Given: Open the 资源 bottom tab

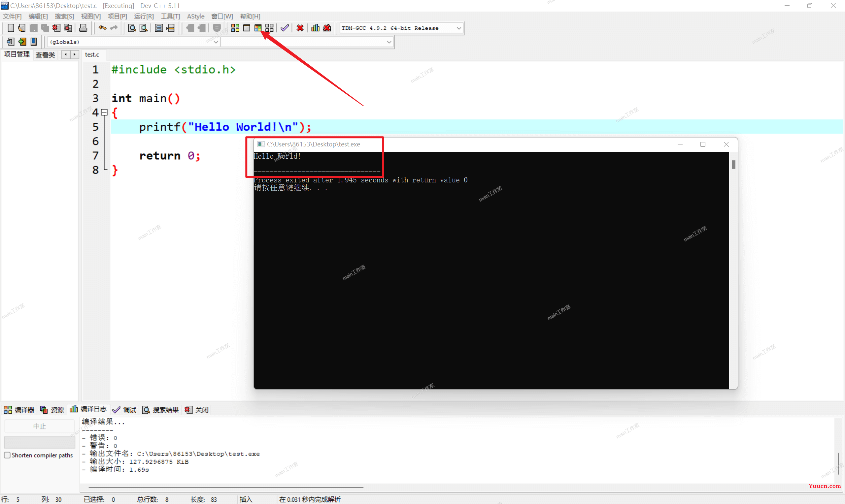Looking at the screenshot, I should pos(52,410).
